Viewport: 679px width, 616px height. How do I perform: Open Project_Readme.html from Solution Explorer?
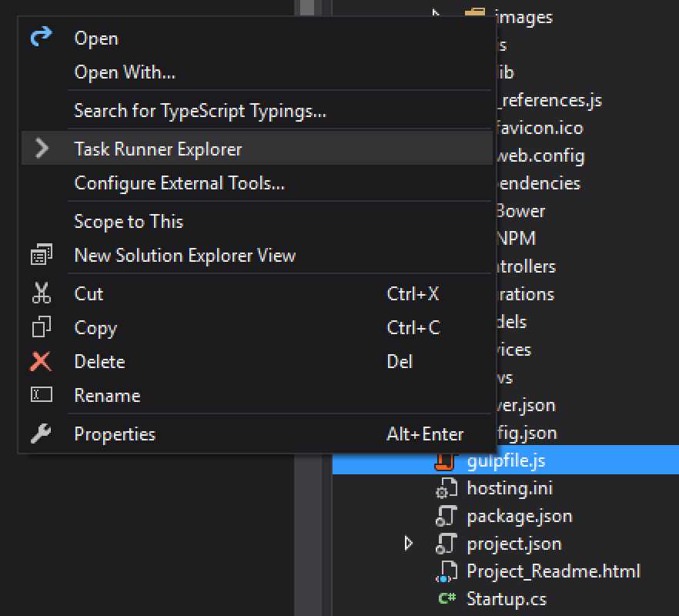[x=553, y=571]
